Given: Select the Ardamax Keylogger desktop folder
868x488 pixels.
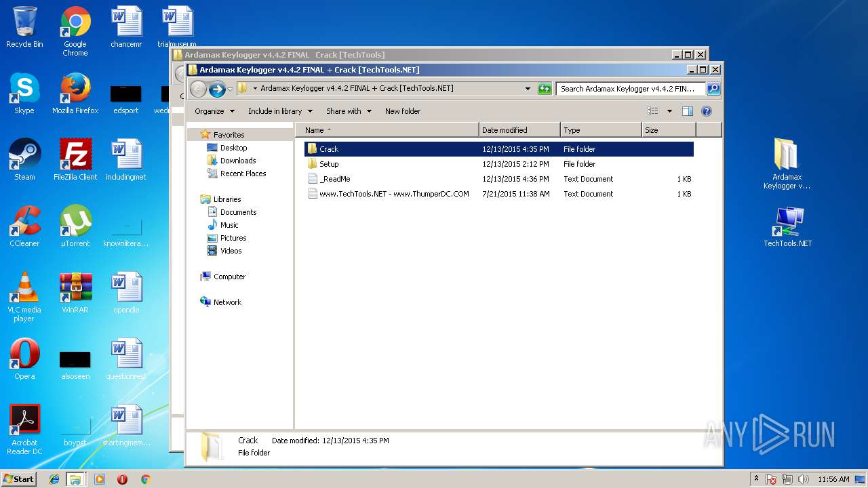Looking at the screenshot, I should 787,164.
